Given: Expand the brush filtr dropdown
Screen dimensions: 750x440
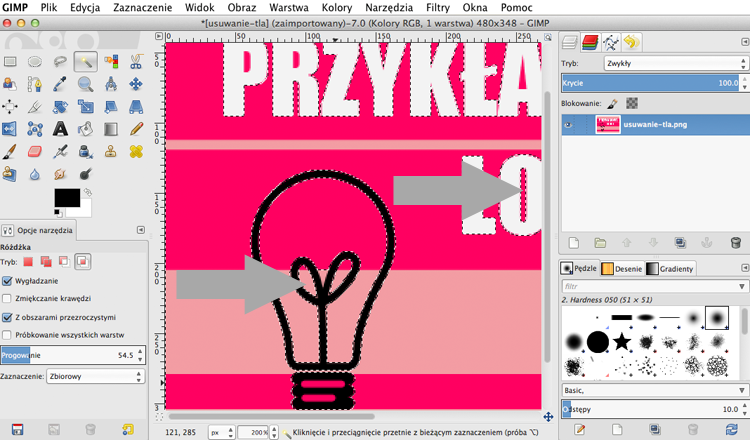Looking at the screenshot, I should [x=654, y=286].
